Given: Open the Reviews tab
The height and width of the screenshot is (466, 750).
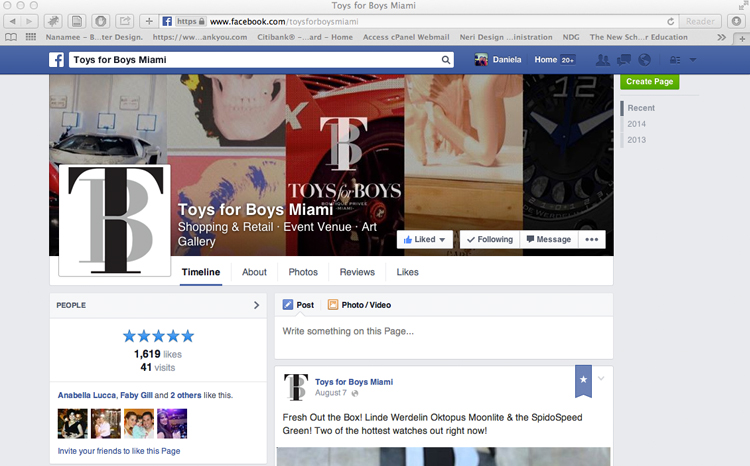Looking at the screenshot, I should pyautogui.click(x=357, y=272).
